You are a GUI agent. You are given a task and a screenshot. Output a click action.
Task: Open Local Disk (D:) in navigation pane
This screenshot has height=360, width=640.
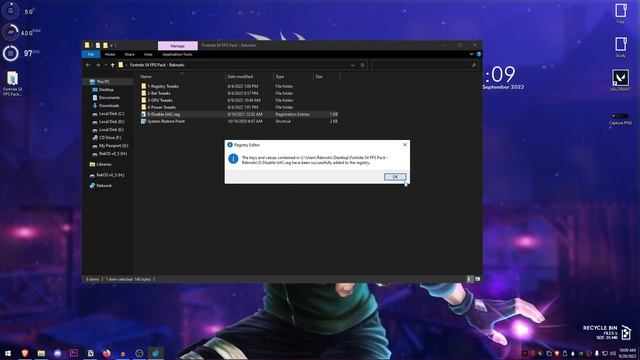click(108, 122)
